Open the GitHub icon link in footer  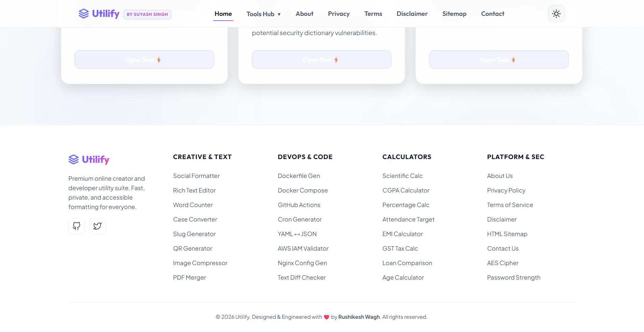[77, 226]
